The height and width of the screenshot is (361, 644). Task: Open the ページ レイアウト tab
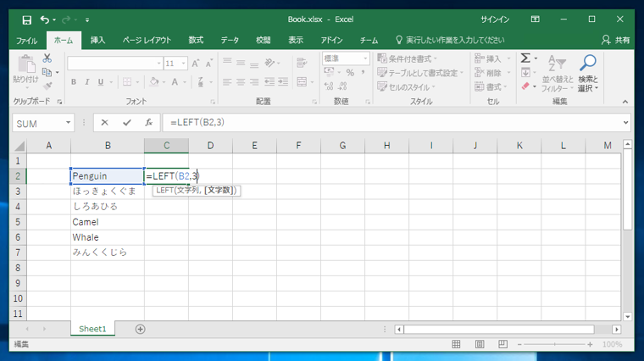pos(147,40)
